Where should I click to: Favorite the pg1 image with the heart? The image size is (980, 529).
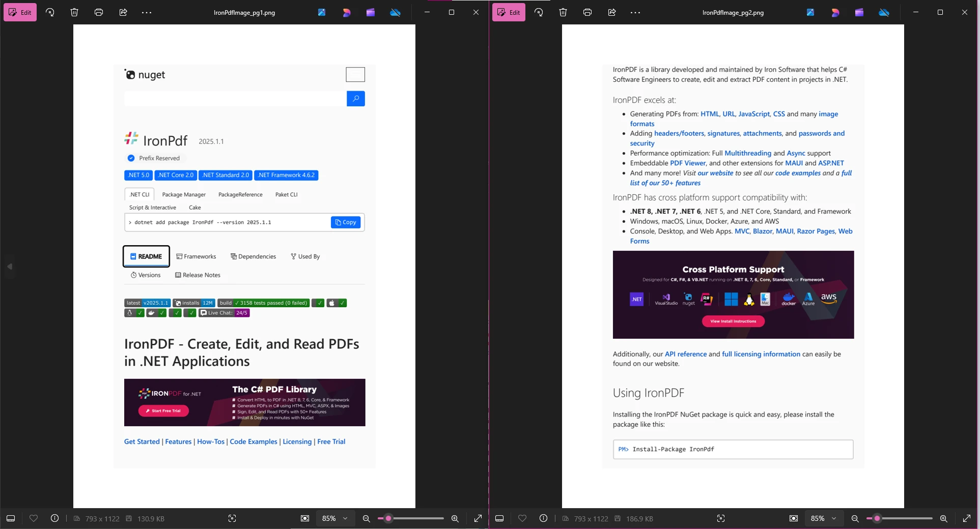tap(34, 518)
